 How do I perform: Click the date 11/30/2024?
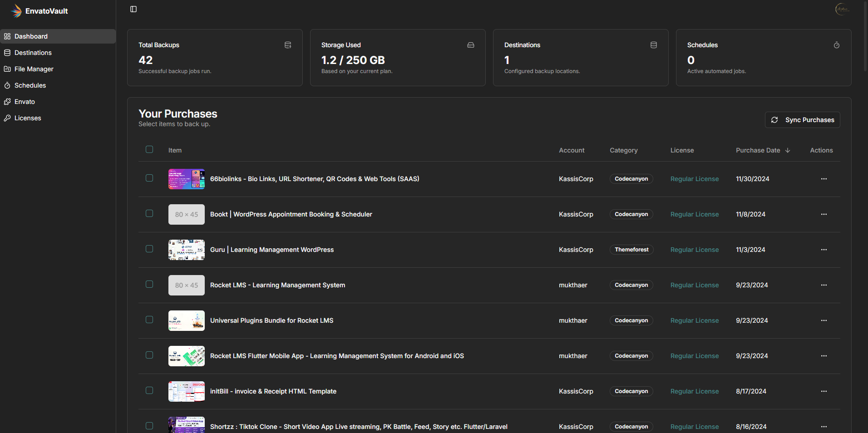tap(753, 179)
